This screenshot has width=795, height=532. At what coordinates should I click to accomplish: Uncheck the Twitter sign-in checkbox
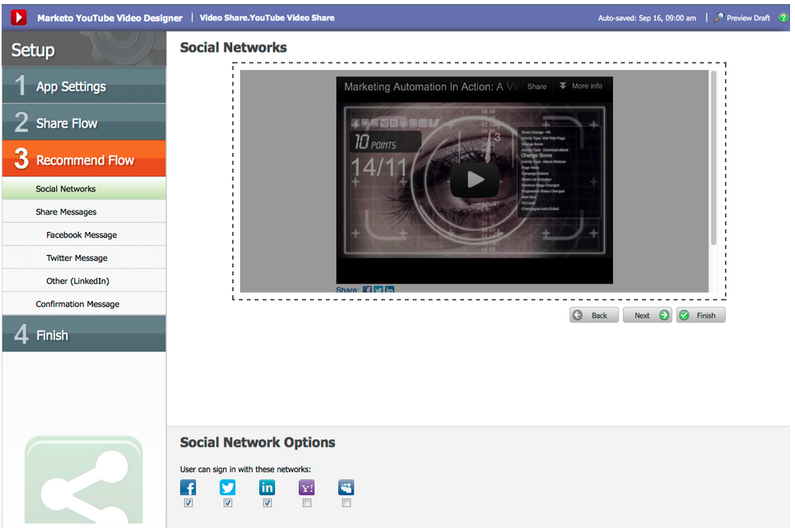228,503
